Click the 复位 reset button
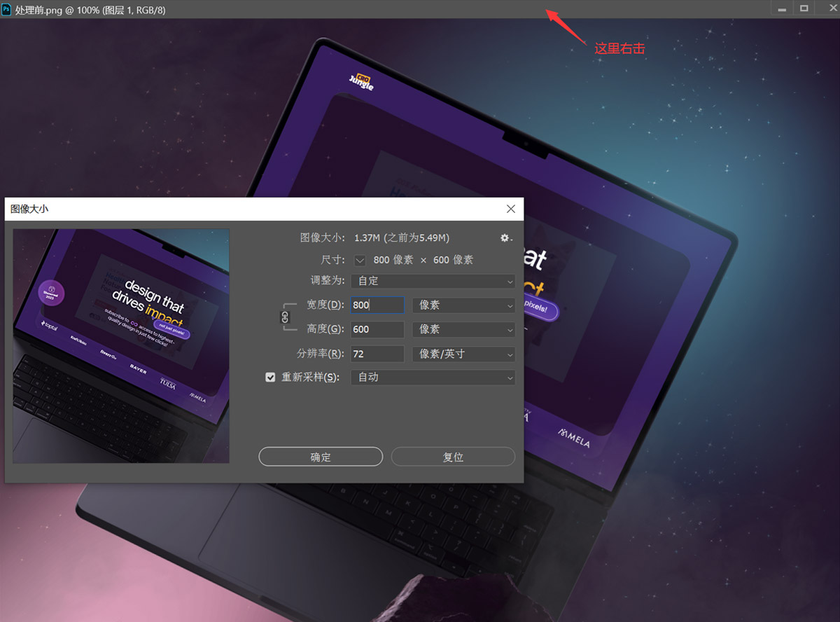This screenshot has width=840, height=622. [x=453, y=457]
